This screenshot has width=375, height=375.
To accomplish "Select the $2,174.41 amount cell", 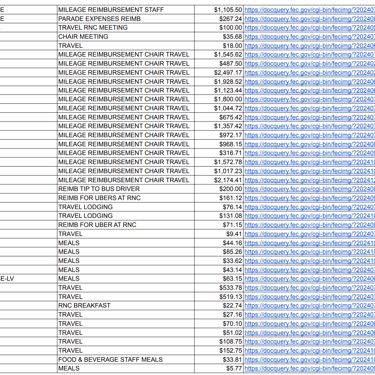I will coord(219,180).
